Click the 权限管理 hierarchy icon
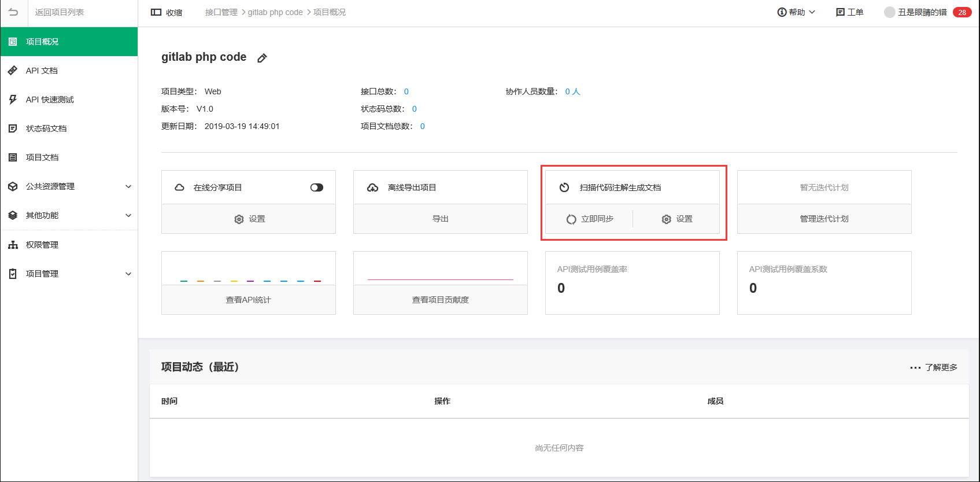 13,245
